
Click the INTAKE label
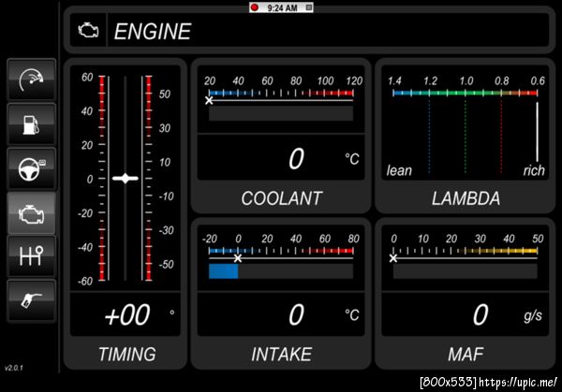[282, 355]
